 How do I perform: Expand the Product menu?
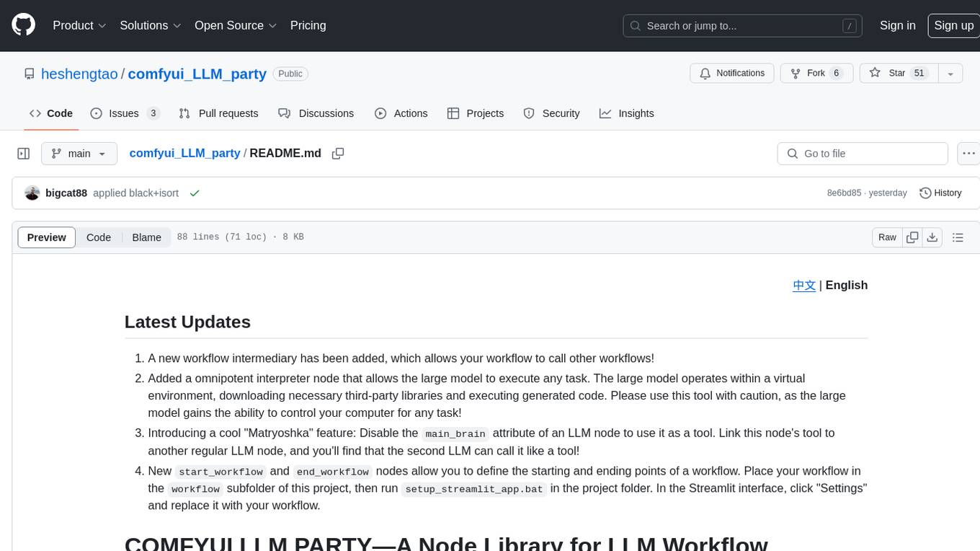[x=79, y=25]
